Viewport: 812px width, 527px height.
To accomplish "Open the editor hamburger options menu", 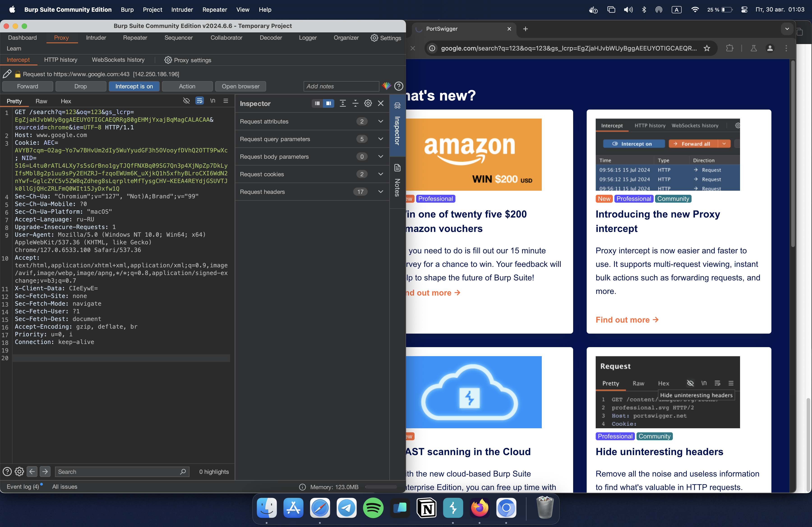I will (226, 101).
